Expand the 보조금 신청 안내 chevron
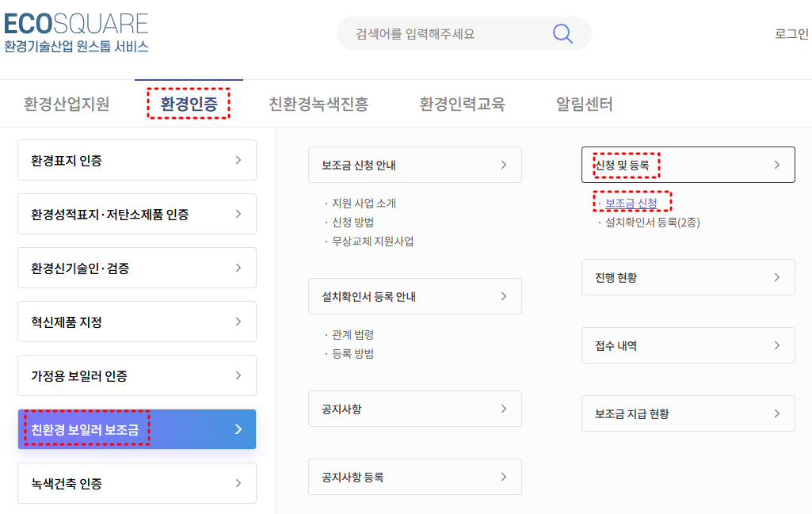 pos(503,165)
